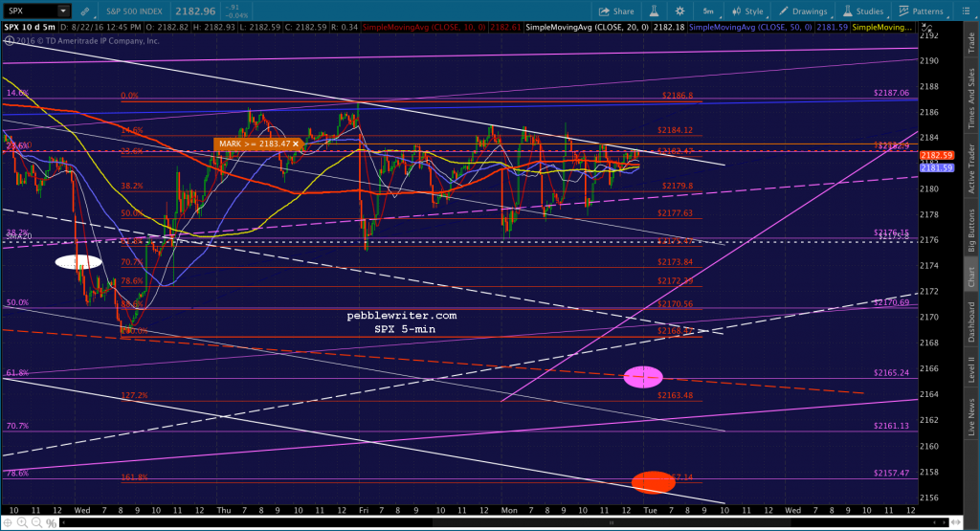
Task: Click the red oval drawing near $2157
Action: point(653,482)
